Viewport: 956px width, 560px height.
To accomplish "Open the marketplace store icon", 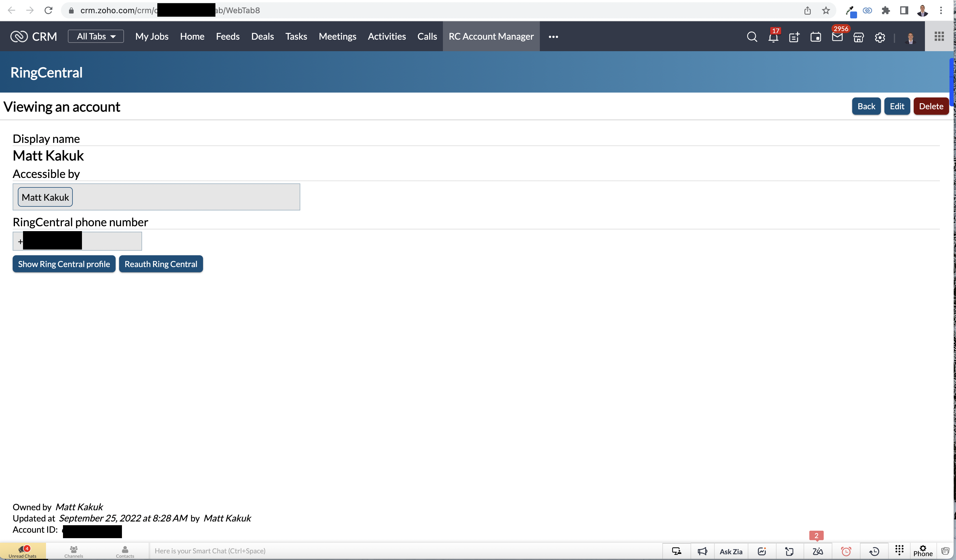I will coord(859,37).
